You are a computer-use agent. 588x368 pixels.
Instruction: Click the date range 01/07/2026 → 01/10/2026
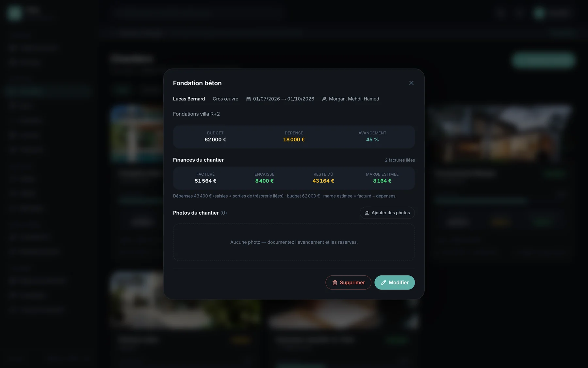(284, 99)
